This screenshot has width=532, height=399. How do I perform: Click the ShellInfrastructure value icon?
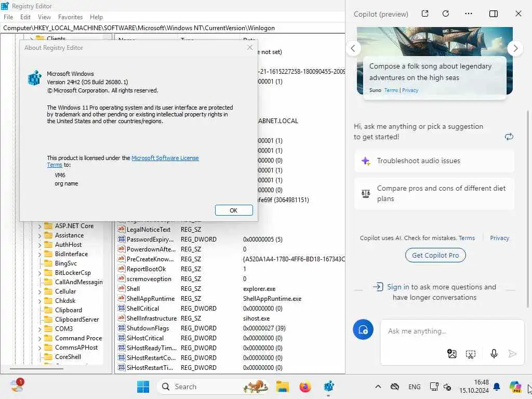[x=121, y=318]
